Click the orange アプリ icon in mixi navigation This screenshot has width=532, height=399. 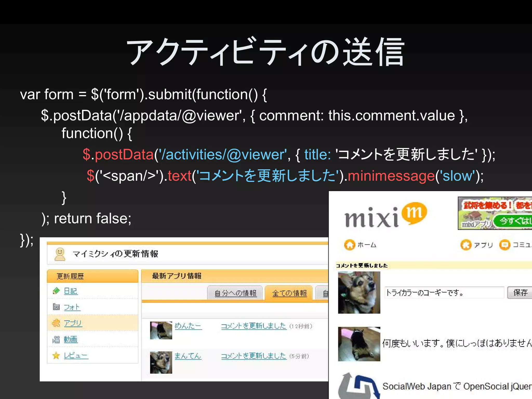coord(466,245)
